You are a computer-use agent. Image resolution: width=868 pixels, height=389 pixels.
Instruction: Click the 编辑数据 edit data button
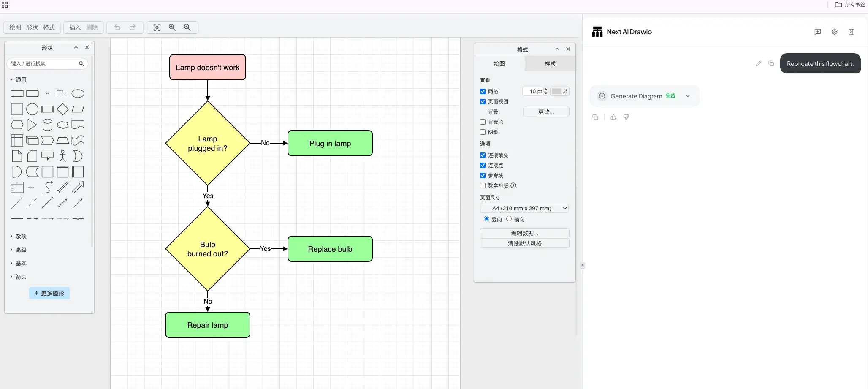pos(524,233)
